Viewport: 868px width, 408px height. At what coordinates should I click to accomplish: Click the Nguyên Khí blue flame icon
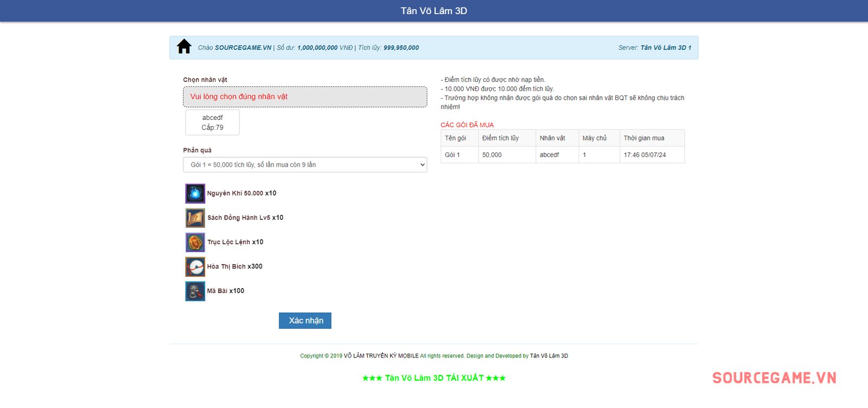pyautogui.click(x=195, y=193)
